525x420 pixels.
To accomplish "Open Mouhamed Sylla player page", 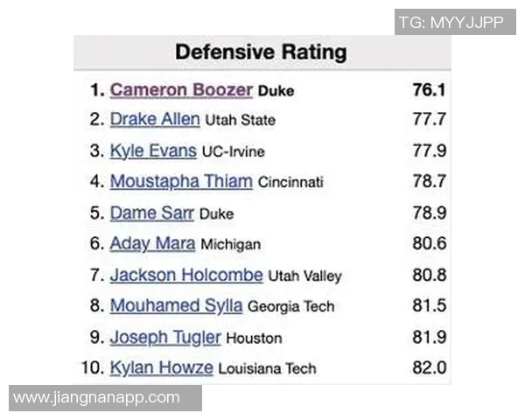I will pyautogui.click(x=177, y=306).
